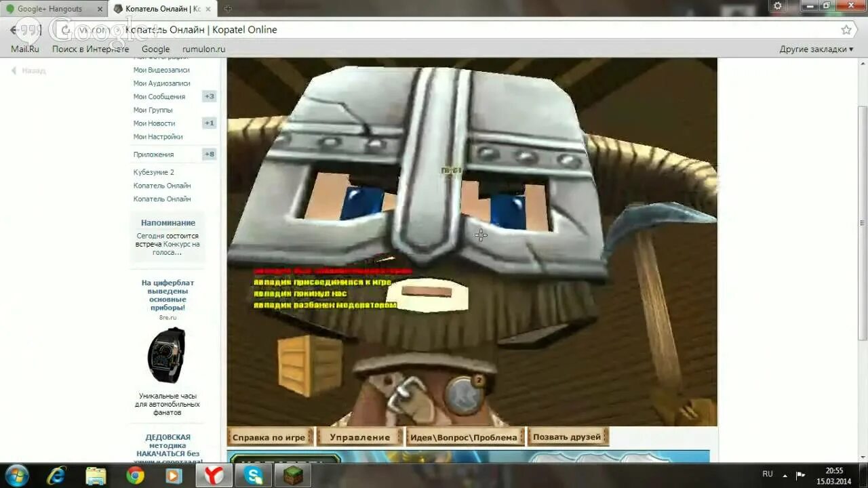Open the Google bookmark
This screenshot has width=868, height=488.
tap(155, 49)
